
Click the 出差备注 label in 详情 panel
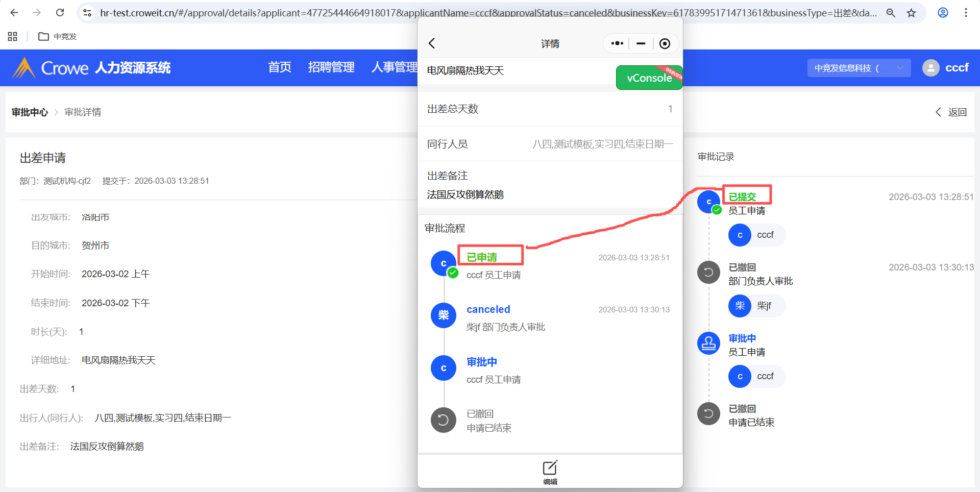pyautogui.click(x=448, y=176)
